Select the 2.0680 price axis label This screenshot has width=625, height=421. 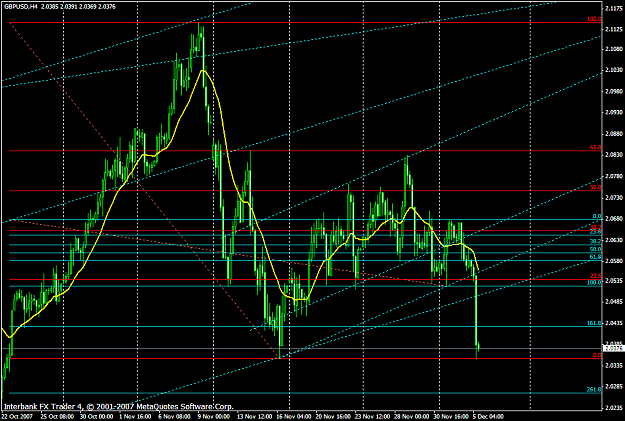click(x=614, y=219)
